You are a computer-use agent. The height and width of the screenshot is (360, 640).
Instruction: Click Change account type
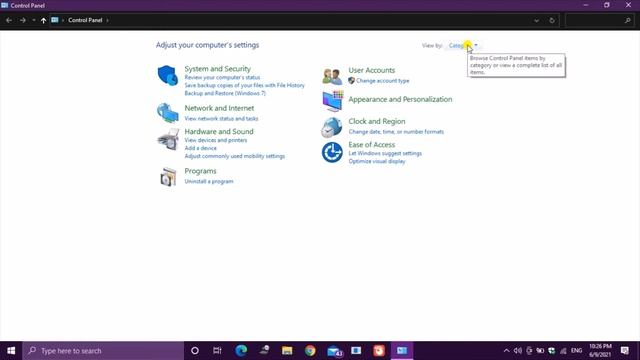382,81
